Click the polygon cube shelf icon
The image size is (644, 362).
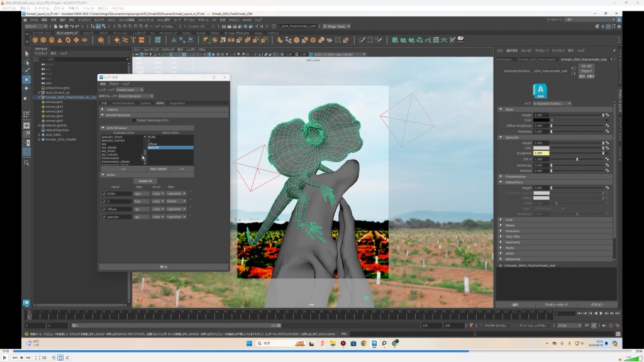tap(42, 40)
